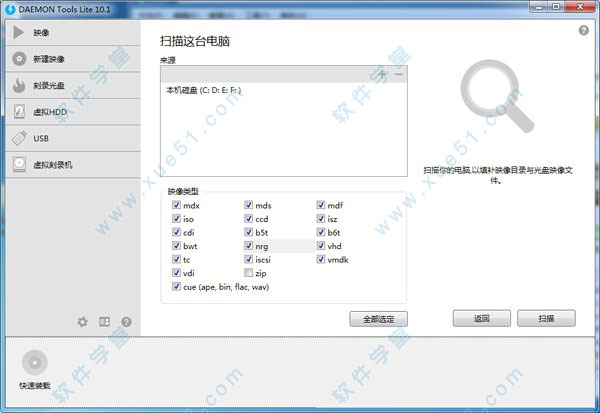This screenshot has width=600, height=413.
Task: Toggle the cdi checkbox
Action: click(176, 232)
